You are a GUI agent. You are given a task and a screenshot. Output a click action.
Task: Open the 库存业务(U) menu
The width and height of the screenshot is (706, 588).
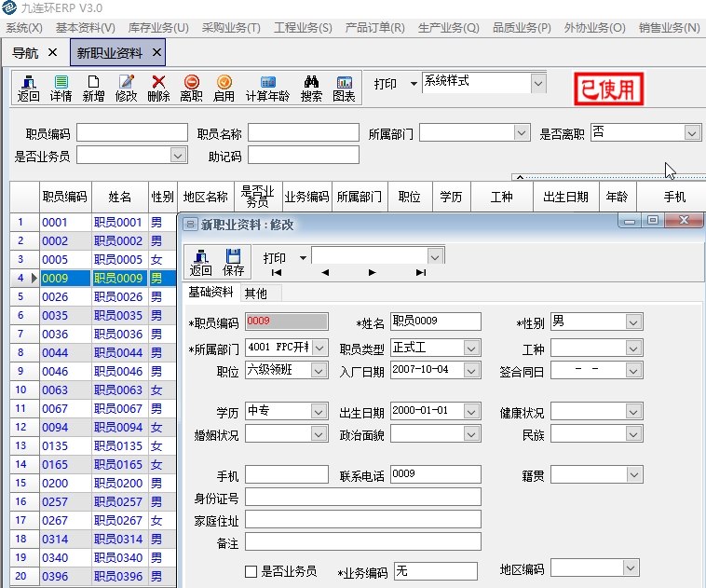tap(158, 28)
